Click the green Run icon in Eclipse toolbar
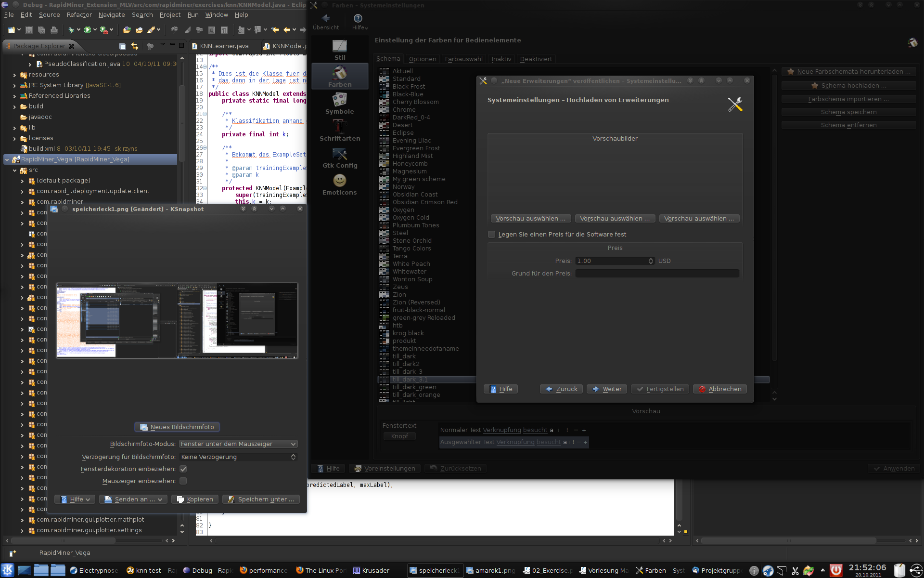This screenshot has height=578, width=924. point(88,30)
